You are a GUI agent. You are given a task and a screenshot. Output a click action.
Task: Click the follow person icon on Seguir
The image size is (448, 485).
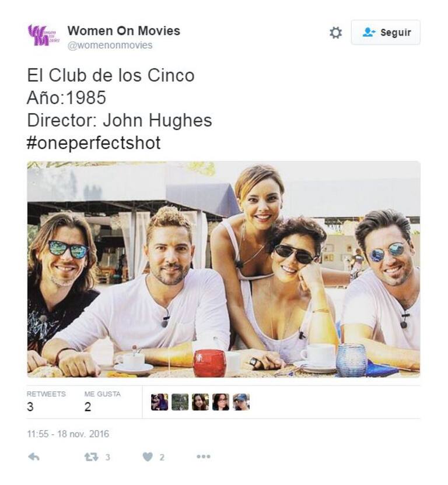[x=369, y=32]
